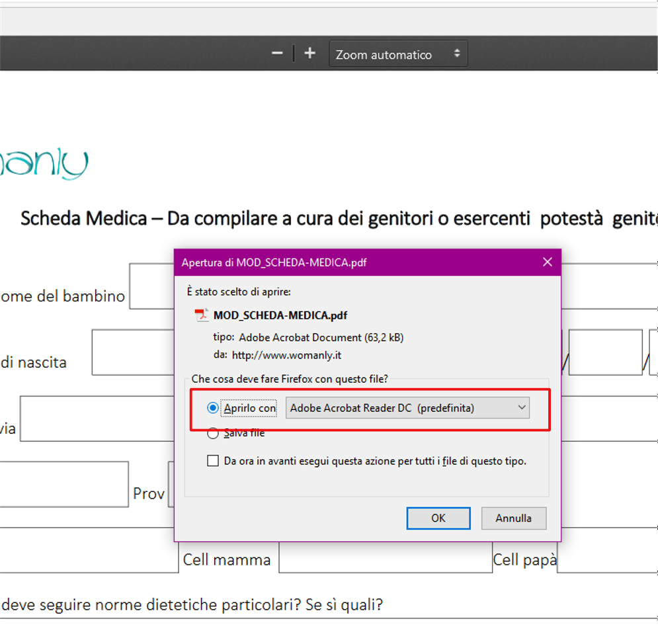Image resolution: width=658 pixels, height=644 pixels.
Task: Zoom in with the plus icon
Action: [x=309, y=54]
